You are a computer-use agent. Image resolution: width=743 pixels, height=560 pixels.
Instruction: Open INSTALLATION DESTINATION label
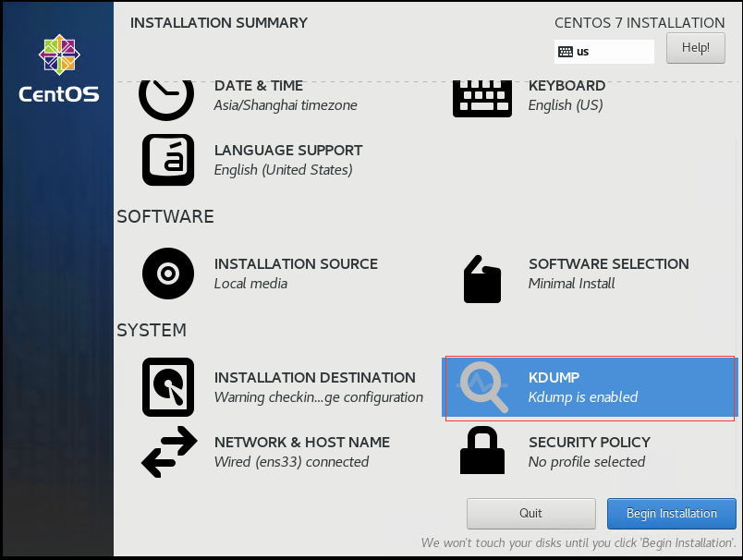click(314, 378)
